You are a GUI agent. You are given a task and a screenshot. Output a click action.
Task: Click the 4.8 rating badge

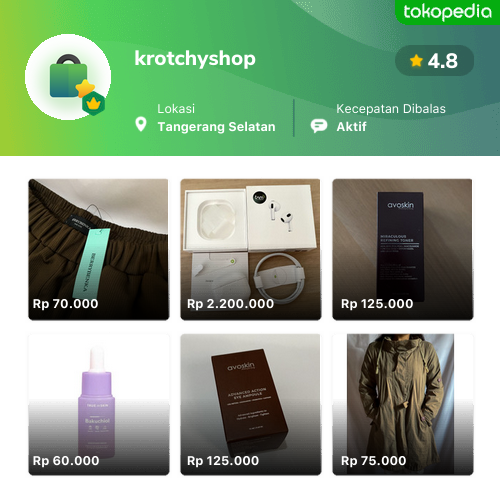434,61
